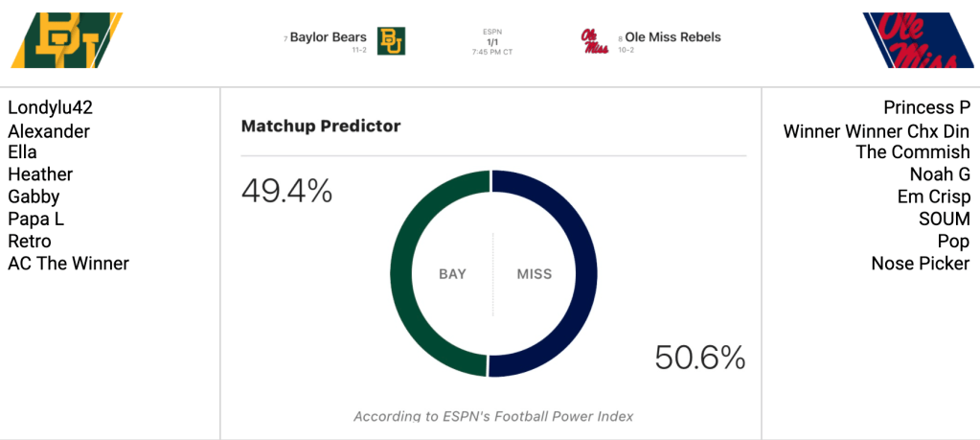Click the ESPN 1/1 game time info
The image size is (980, 440).
[x=491, y=42]
